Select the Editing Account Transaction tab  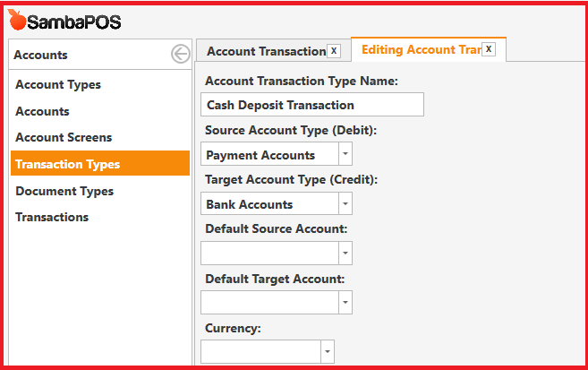point(422,49)
